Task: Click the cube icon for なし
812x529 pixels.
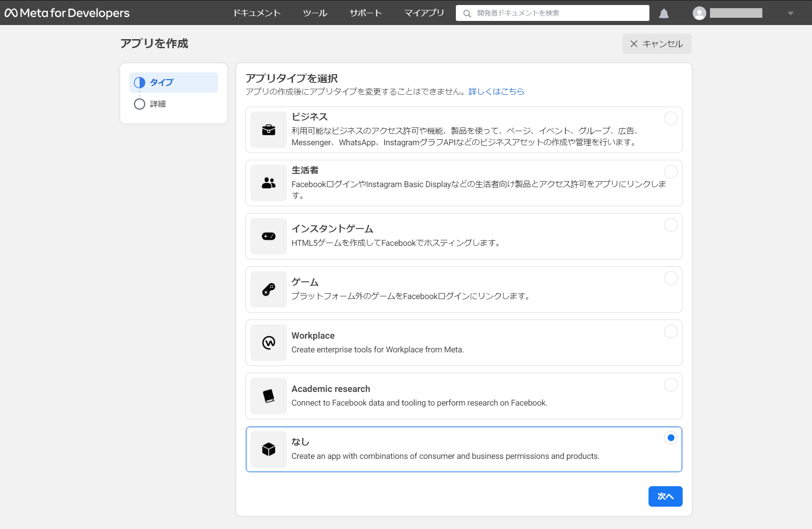Action: (269, 449)
